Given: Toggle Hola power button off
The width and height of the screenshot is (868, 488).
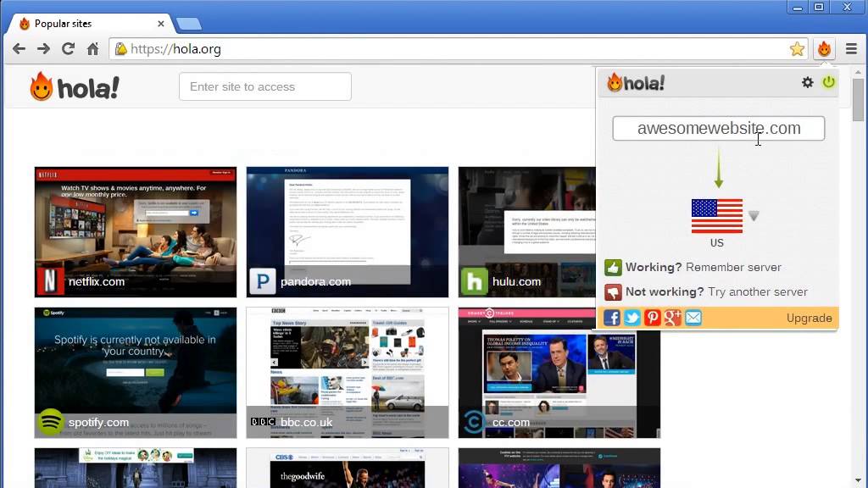Looking at the screenshot, I should (829, 82).
